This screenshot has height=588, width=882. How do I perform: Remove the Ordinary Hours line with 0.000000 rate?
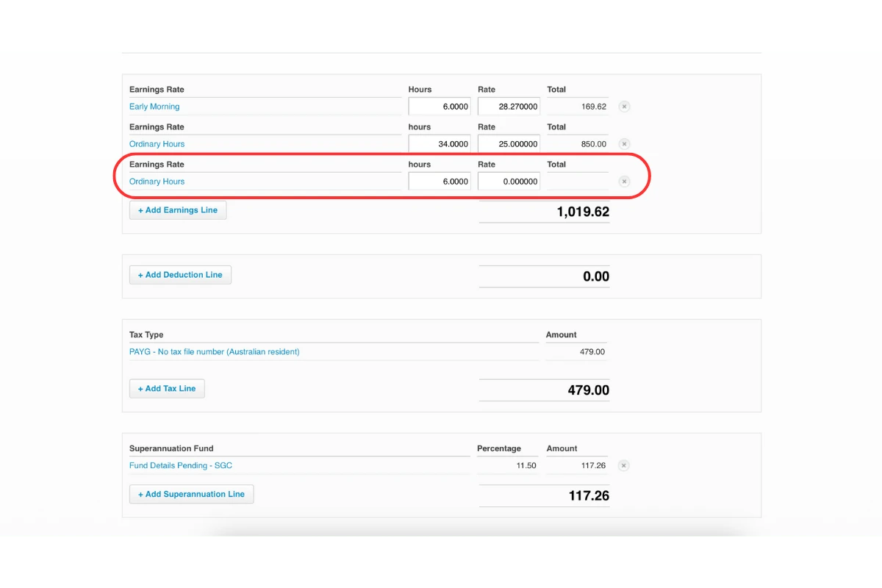[x=624, y=182]
